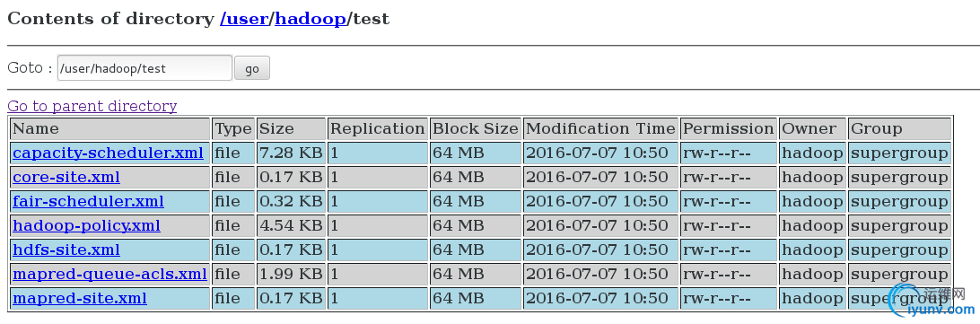Viewport: 980px width, 324px height.
Task: Open the fair-scheduler.xml file link
Action: [88, 201]
